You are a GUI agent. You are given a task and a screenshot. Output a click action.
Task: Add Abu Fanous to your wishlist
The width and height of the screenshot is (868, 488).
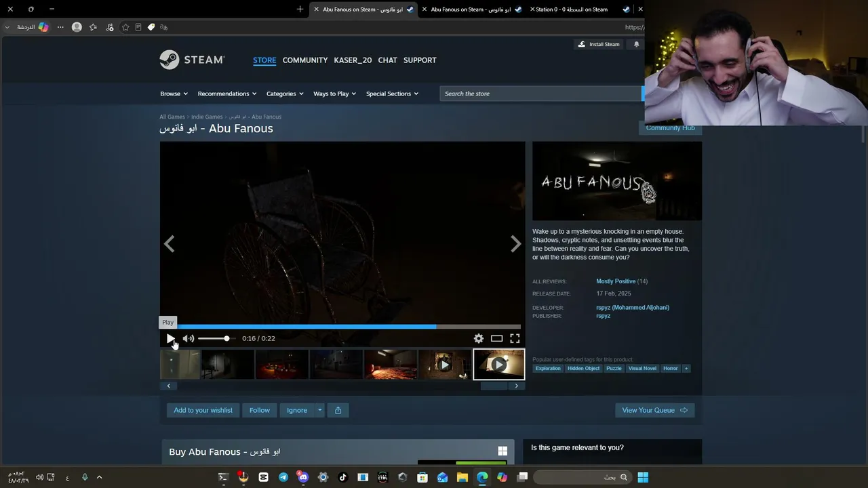203,410
